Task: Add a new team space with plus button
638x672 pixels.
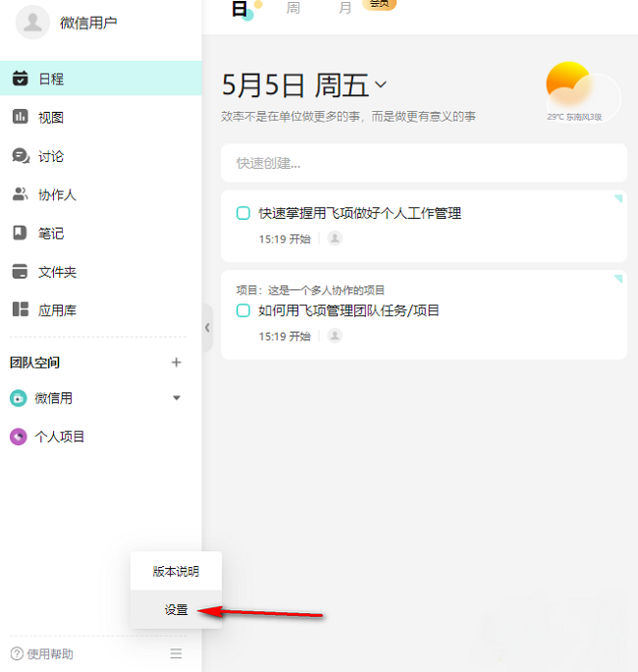Action: [177, 362]
